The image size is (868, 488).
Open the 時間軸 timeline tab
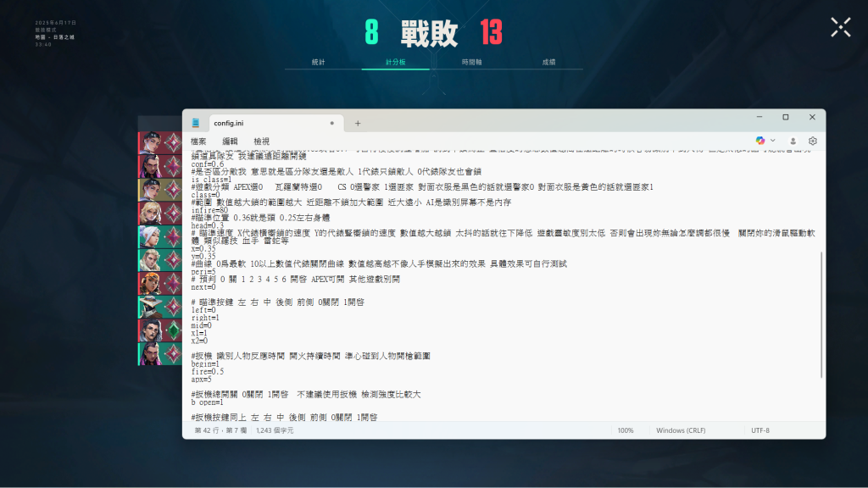(471, 62)
